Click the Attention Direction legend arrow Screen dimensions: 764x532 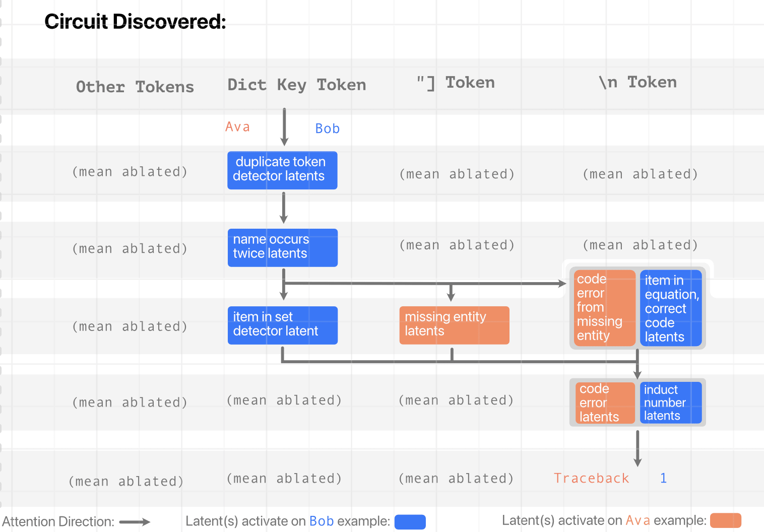click(x=135, y=522)
